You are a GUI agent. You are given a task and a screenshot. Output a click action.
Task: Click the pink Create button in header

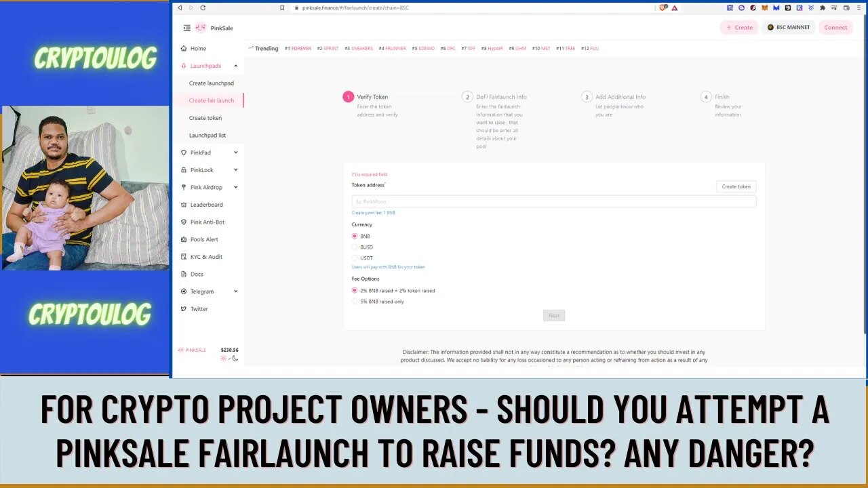point(739,27)
